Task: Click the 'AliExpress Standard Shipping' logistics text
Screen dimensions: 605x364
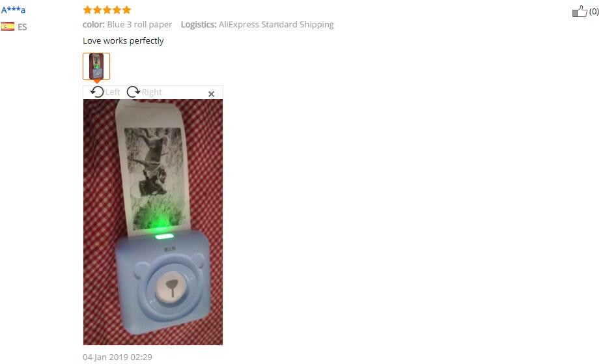Action: click(x=276, y=24)
